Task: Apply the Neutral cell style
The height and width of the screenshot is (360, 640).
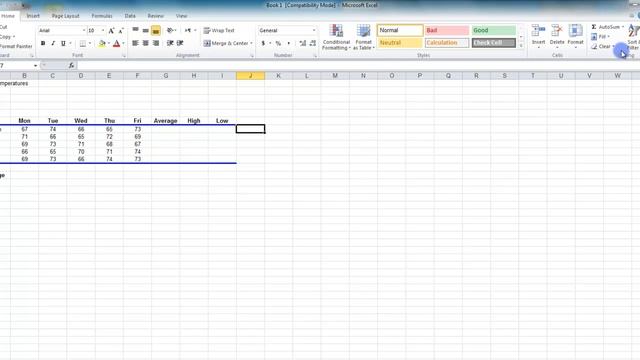Action: (x=400, y=43)
